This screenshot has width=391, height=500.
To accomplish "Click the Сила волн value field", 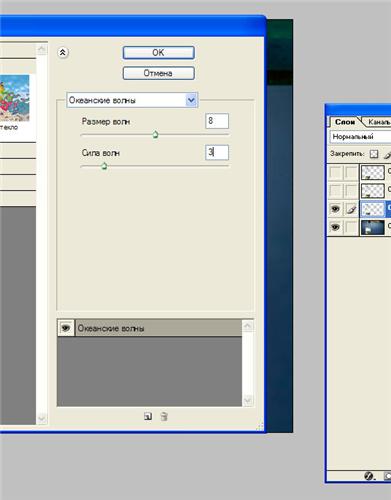I will 217,152.
